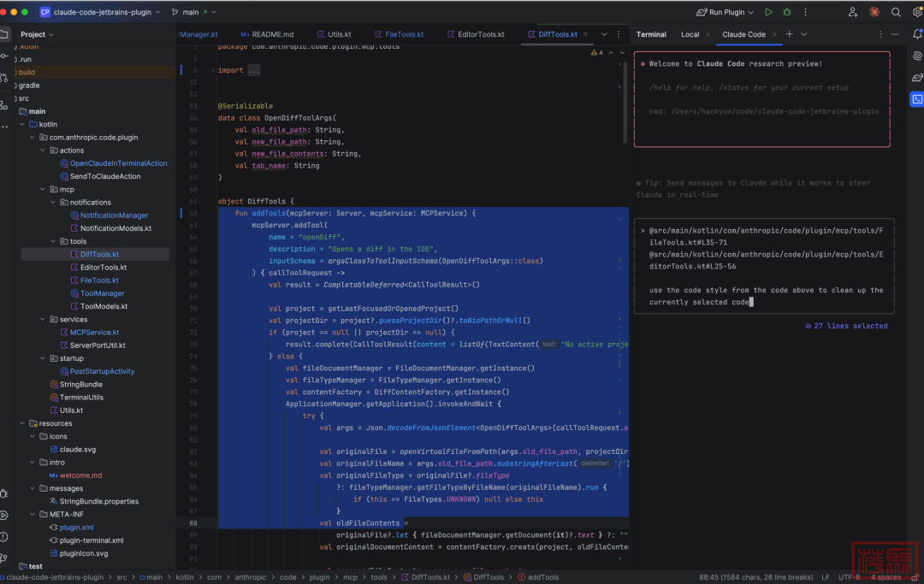
Task: Select EditorTools.kt in the project tree
Action: (104, 268)
